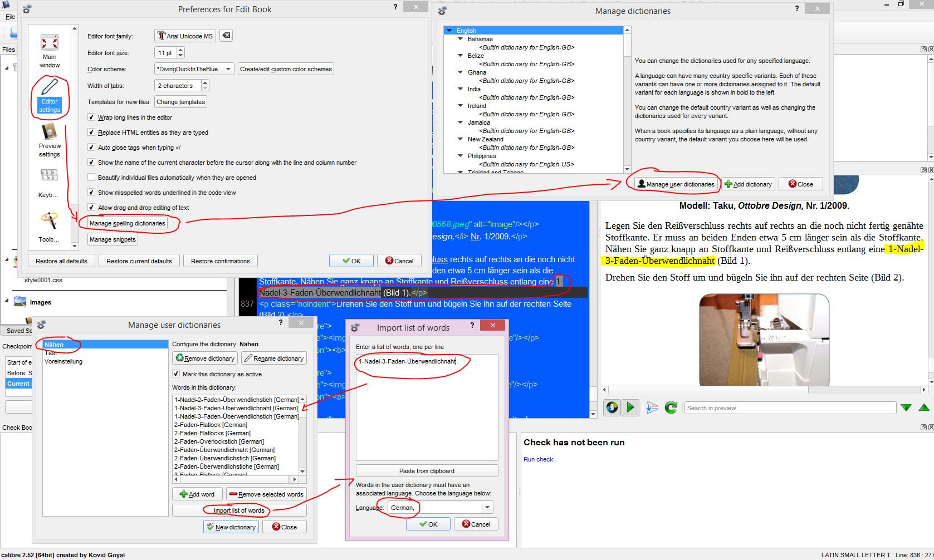Collapse the Ghana dictionary node
The width and height of the screenshot is (934, 560).
pos(460,72)
